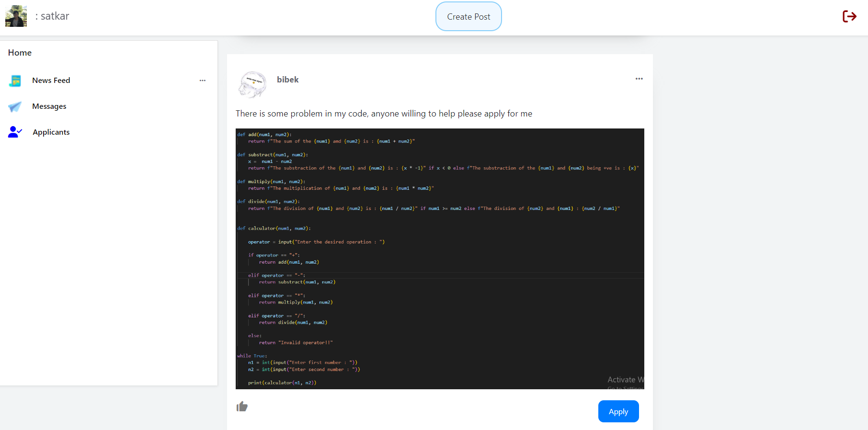868x430 pixels.
Task: Click the News Feed icon
Action: [15, 81]
